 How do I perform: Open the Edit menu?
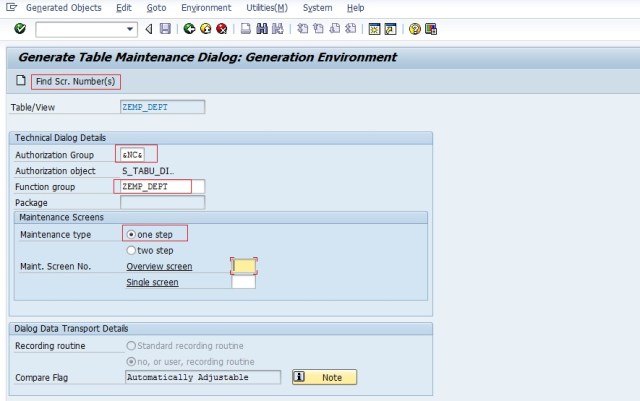(x=124, y=8)
